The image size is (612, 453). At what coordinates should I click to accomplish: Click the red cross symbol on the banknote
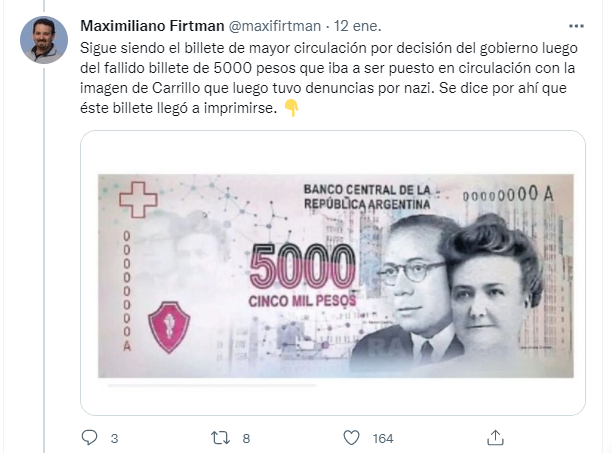pyautogui.click(x=138, y=199)
